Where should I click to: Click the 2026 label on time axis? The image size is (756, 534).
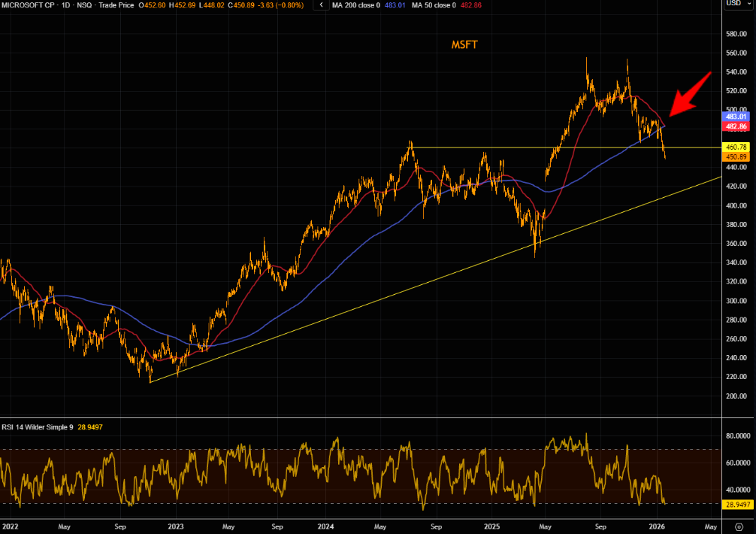coord(657,526)
